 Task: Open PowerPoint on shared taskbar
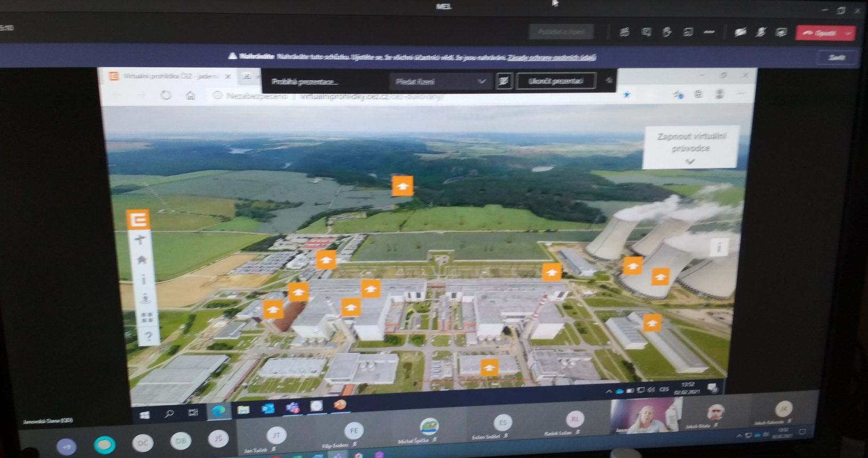point(340,405)
